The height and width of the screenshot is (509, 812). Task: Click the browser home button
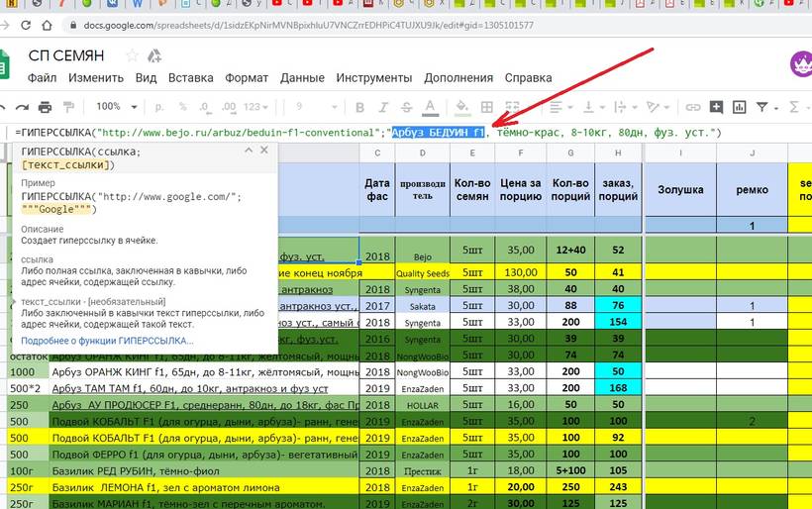coord(48,25)
